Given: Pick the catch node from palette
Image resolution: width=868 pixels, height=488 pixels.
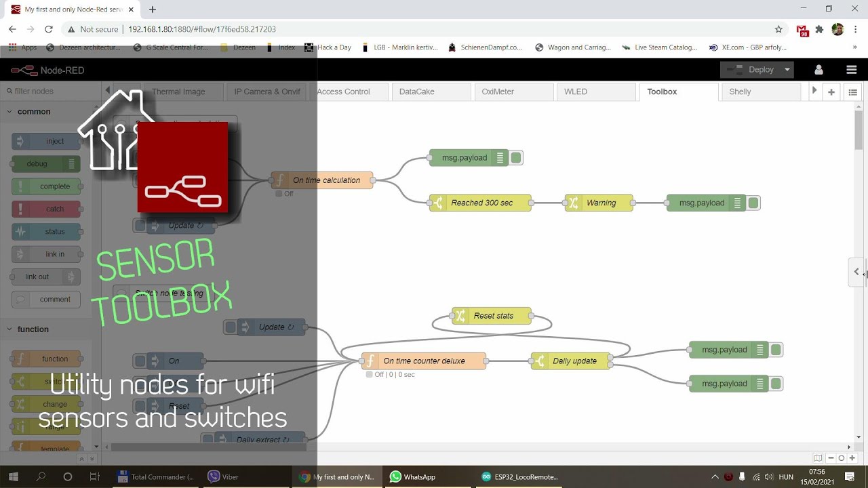Looking at the screenshot, I should click(x=46, y=209).
